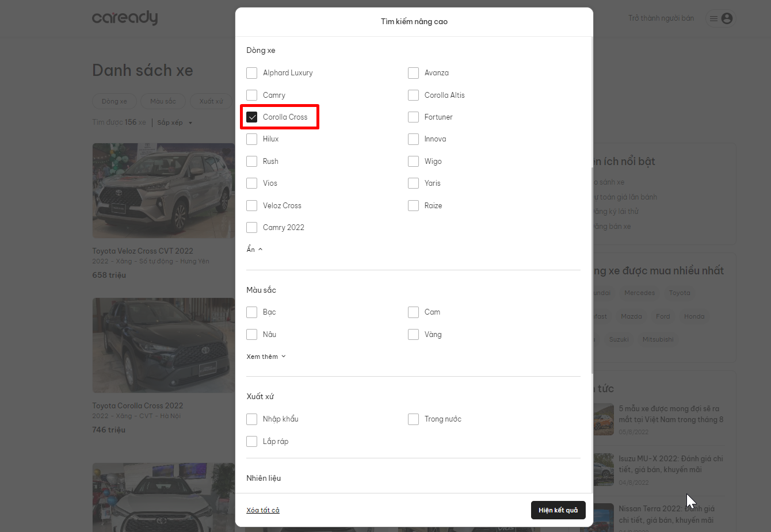This screenshot has width=771, height=532.
Task: Select the Suzuki brand tag
Action: pyautogui.click(x=619, y=339)
